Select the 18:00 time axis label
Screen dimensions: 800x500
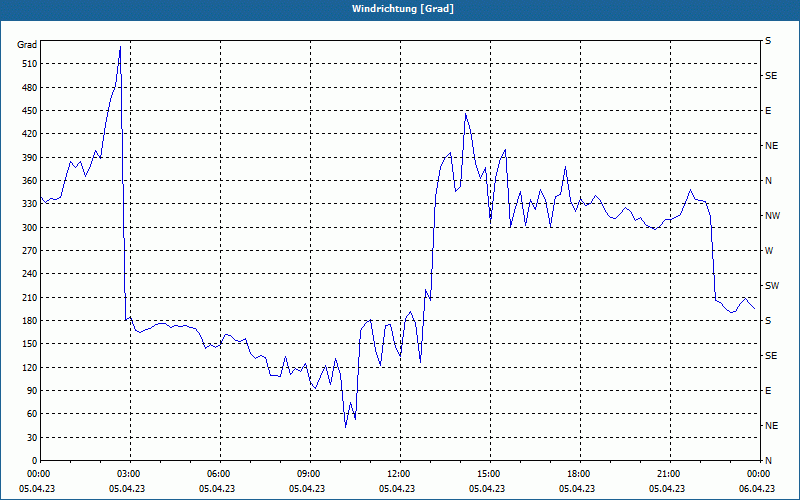click(x=577, y=473)
